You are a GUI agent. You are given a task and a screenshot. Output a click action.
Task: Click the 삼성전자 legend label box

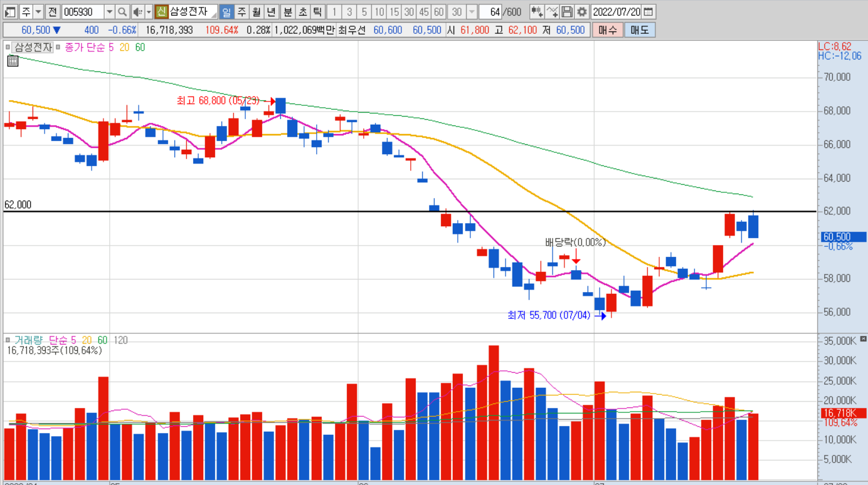[x=33, y=47]
